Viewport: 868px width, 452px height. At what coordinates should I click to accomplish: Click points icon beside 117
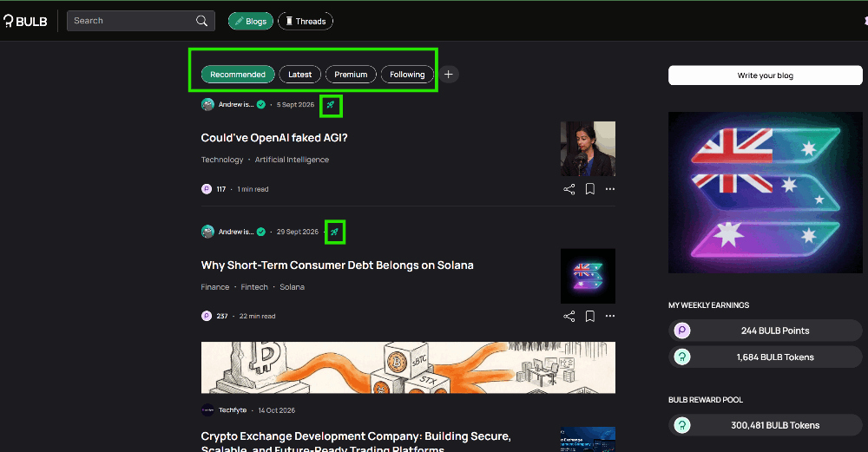(207, 189)
